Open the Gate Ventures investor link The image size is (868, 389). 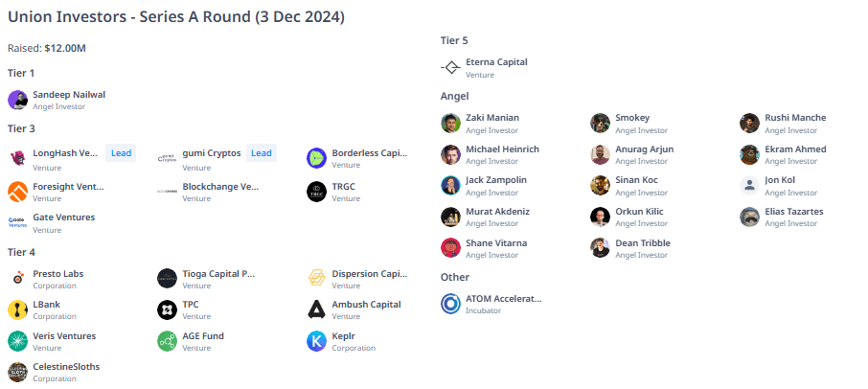[63, 217]
